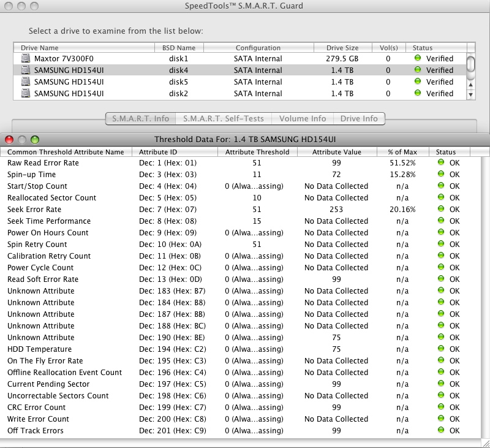
Task: Select the Raw Read Error Rate row name
Action: (43, 162)
